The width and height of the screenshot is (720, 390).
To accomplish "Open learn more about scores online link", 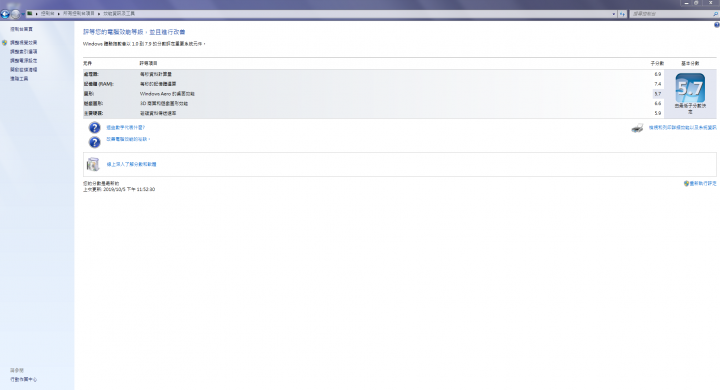I will pyautogui.click(x=131, y=164).
